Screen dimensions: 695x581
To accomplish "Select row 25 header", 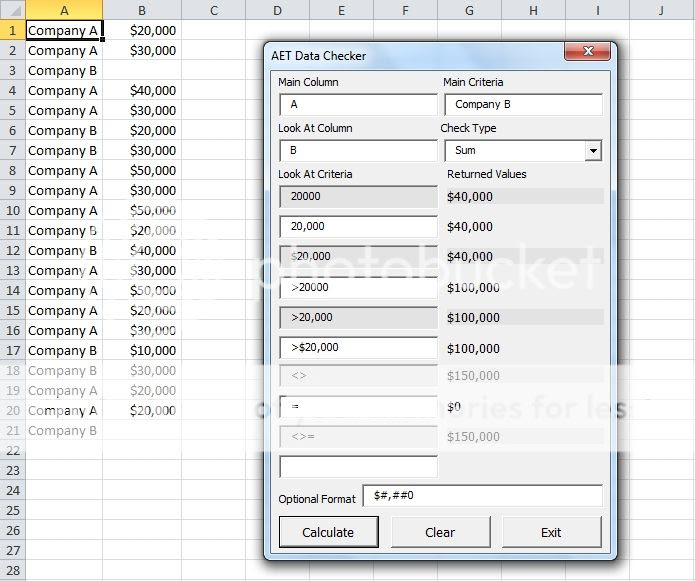I will click(12, 511).
